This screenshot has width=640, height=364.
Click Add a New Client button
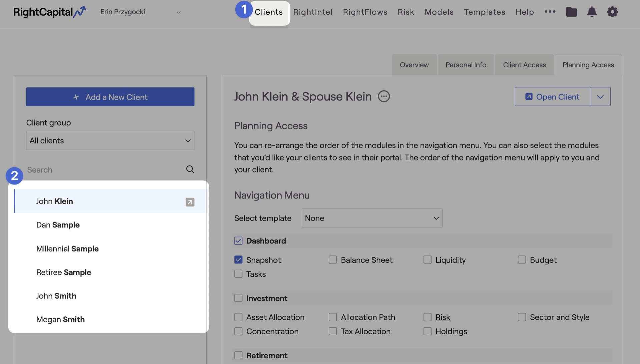coord(110,97)
